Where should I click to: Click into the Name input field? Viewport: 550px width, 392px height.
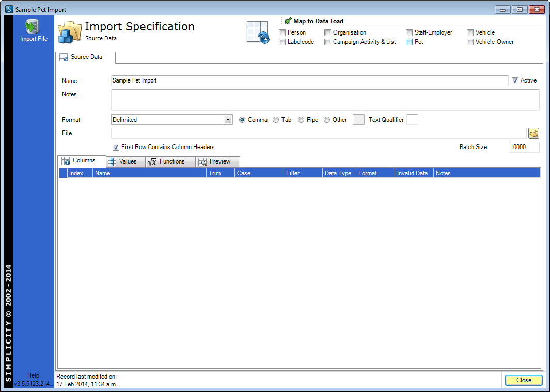click(x=309, y=80)
